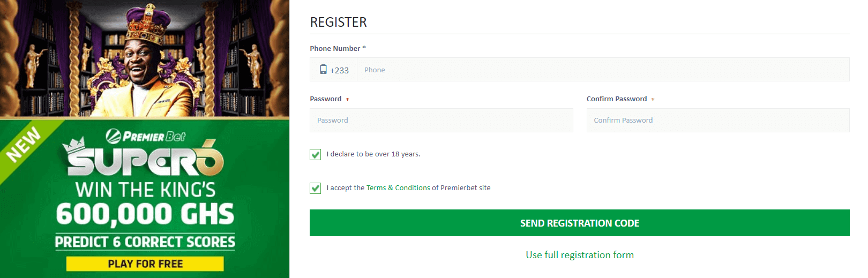
Task: Click the REGISTER heading
Action: click(x=339, y=22)
